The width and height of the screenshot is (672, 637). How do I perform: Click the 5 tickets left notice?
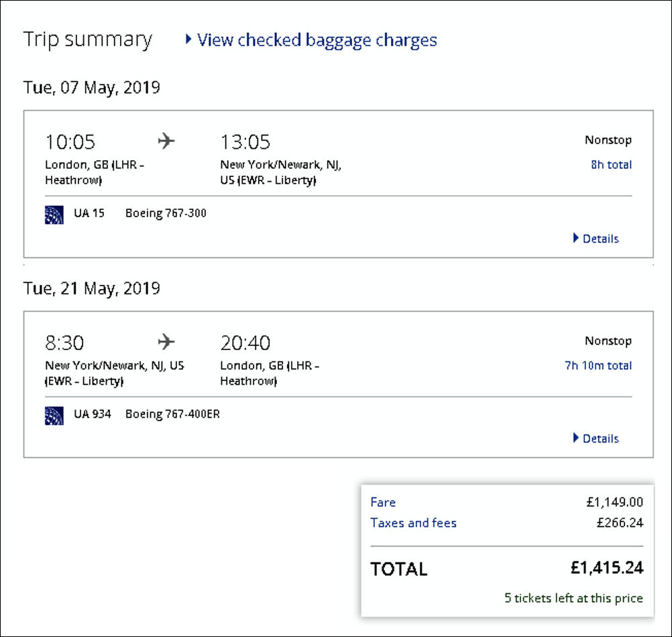pos(573,598)
